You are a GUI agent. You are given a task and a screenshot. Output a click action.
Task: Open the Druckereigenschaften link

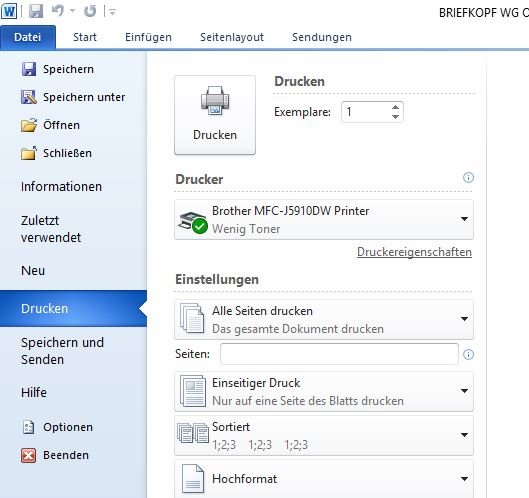pyautogui.click(x=414, y=252)
